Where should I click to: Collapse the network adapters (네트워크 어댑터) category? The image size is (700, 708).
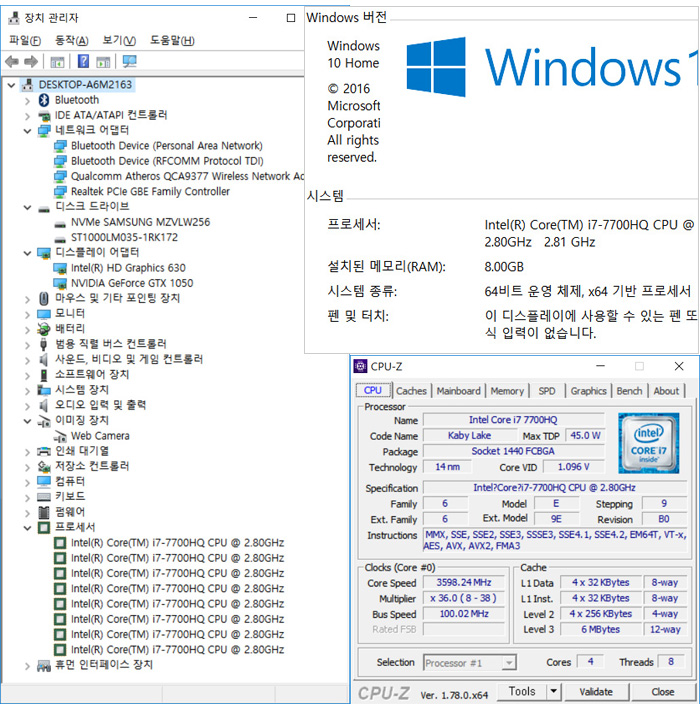coord(28,130)
